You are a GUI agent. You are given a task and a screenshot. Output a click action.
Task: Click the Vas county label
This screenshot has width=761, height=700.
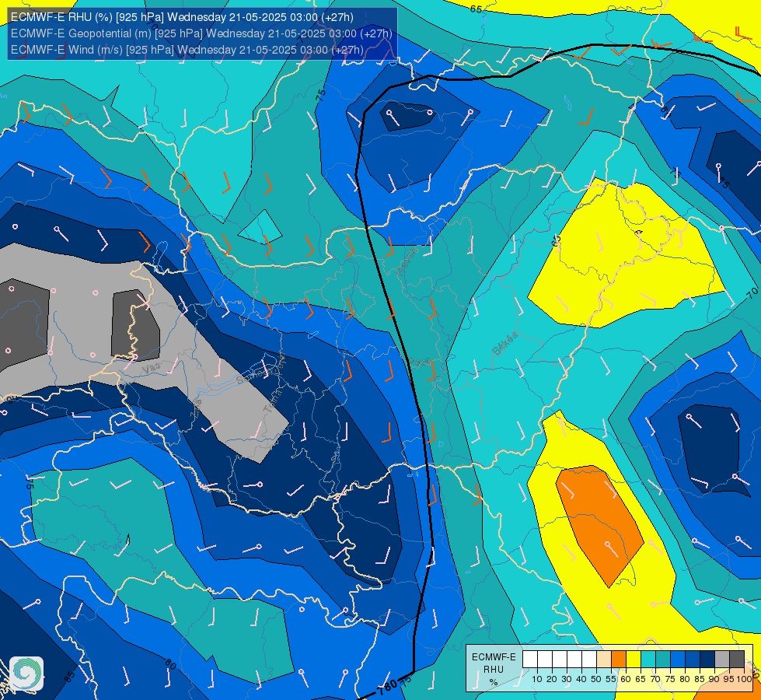(x=152, y=369)
